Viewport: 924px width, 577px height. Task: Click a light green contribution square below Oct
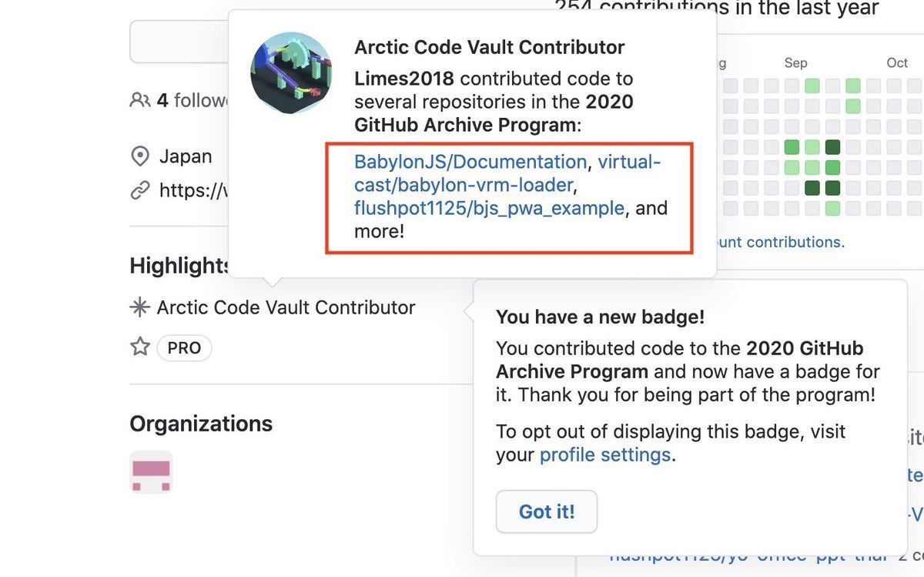coord(853,84)
